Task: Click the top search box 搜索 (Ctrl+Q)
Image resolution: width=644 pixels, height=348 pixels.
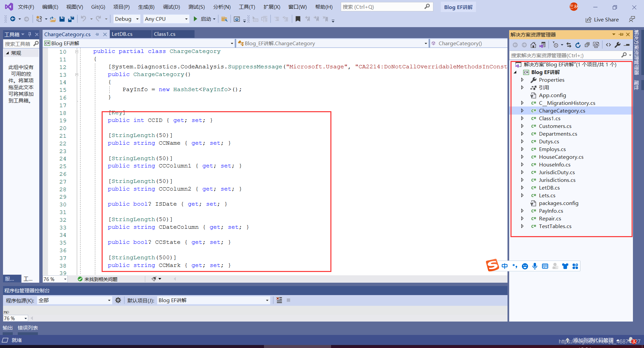Action: [387, 7]
